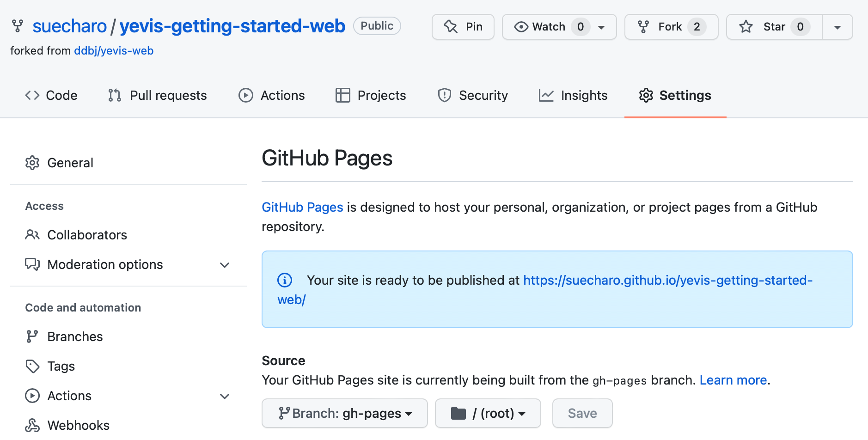
Task: Open the Branch: gh-pages dropdown
Action: point(345,413)
